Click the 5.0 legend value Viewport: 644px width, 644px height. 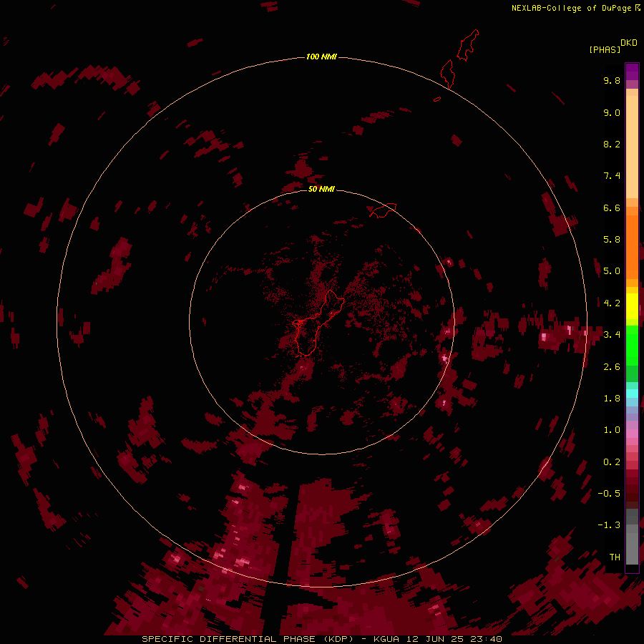(612, 271)
